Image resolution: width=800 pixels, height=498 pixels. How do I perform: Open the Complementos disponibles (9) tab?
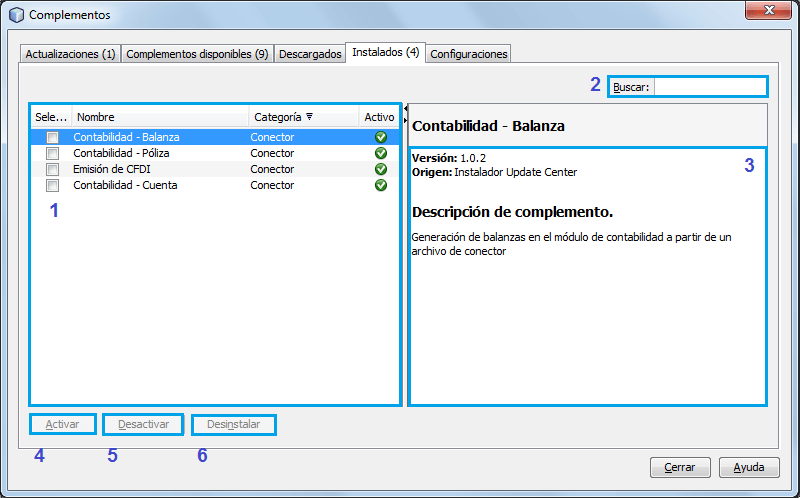click(x=197, y=54)
